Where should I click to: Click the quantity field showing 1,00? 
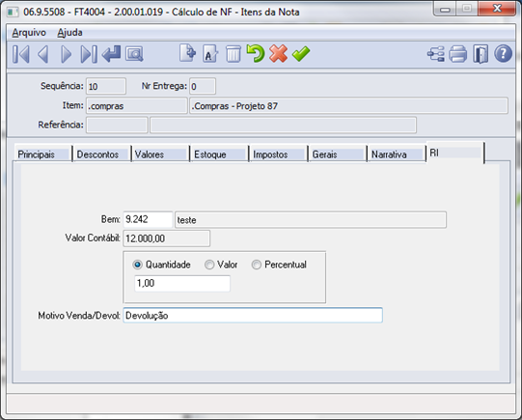pyautogui.click(x=182, y=284)
